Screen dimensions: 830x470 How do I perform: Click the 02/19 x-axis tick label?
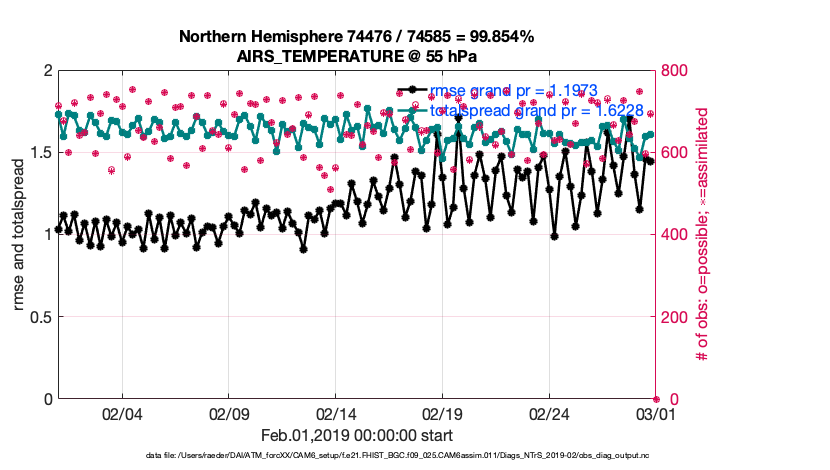(x=442, y=414)
